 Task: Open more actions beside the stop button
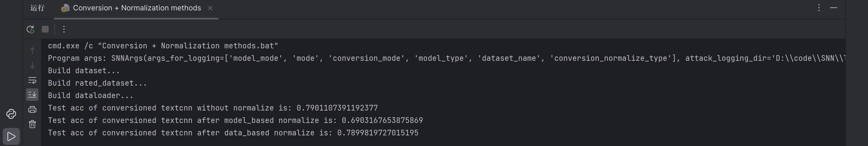(64, 29)
